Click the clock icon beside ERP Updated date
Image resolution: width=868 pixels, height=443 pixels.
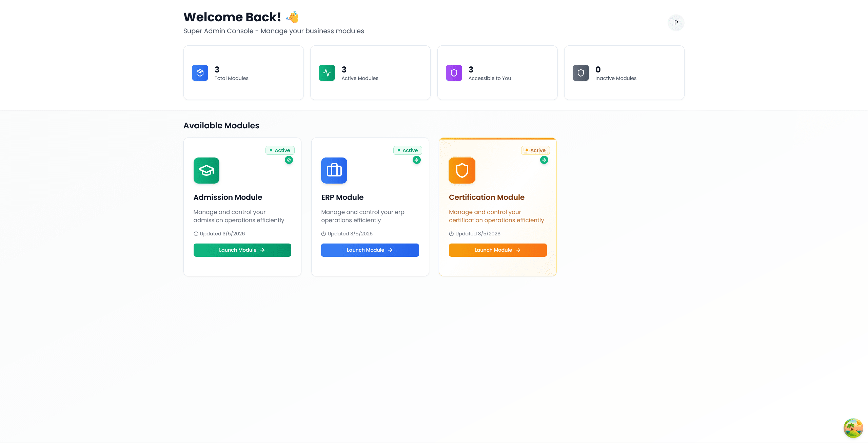323,234
